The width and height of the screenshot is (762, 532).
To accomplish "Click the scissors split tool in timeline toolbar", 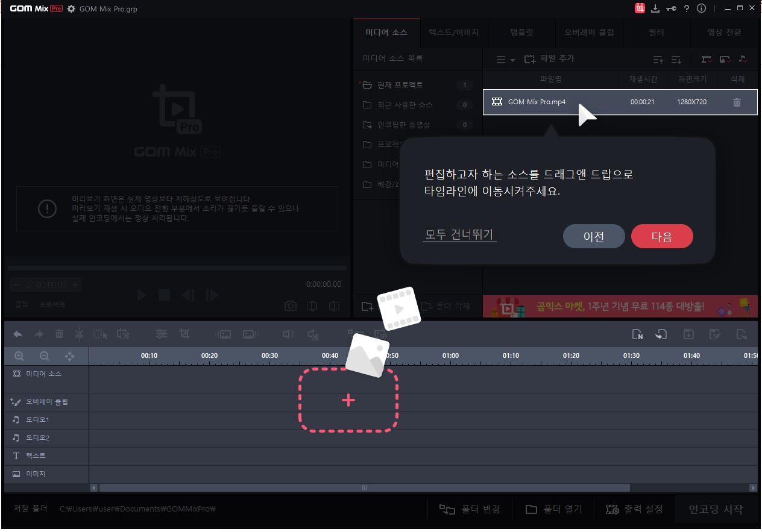I will (80, 333).
